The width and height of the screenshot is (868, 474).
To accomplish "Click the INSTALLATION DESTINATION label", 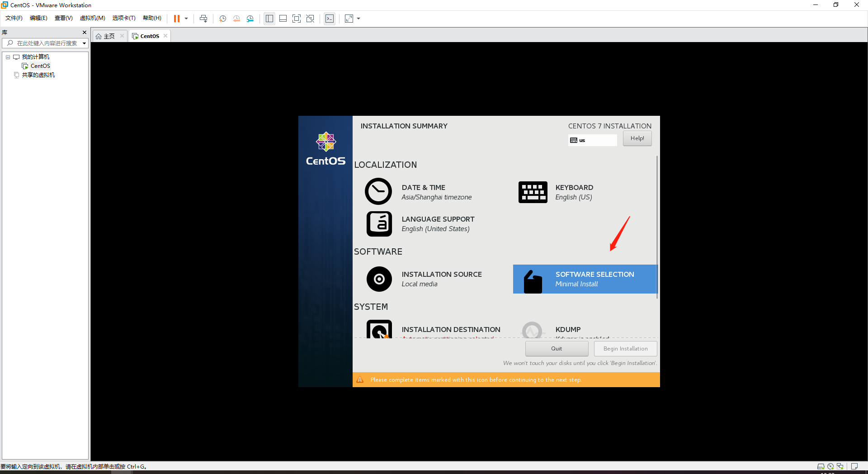I will (451, 330).
